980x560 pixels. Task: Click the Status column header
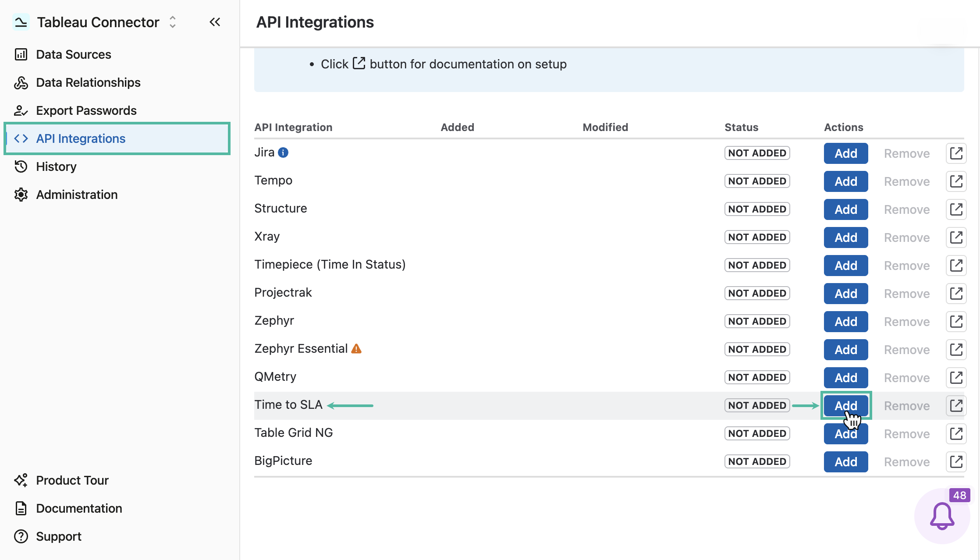coord(741,127)
